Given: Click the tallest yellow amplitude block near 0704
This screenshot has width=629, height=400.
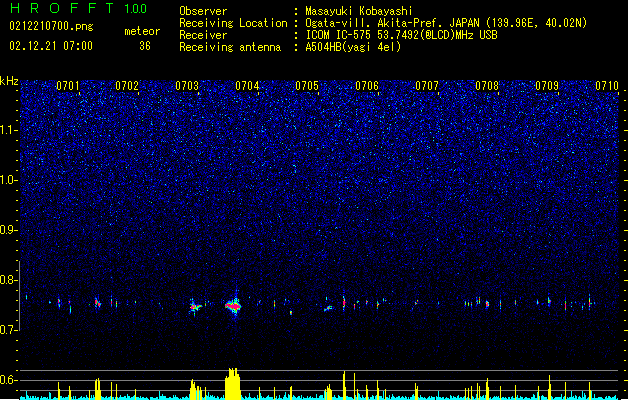Looking at the screenshot, I should (233, 383).
